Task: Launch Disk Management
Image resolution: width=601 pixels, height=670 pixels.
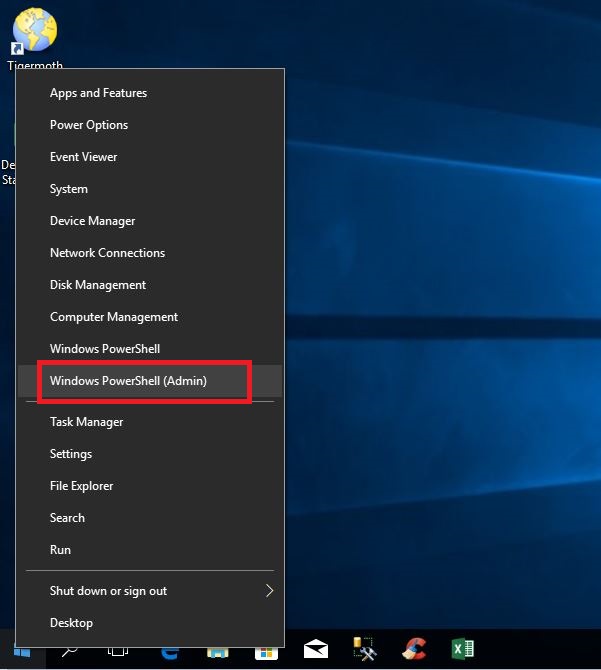Action: [150, 285]
